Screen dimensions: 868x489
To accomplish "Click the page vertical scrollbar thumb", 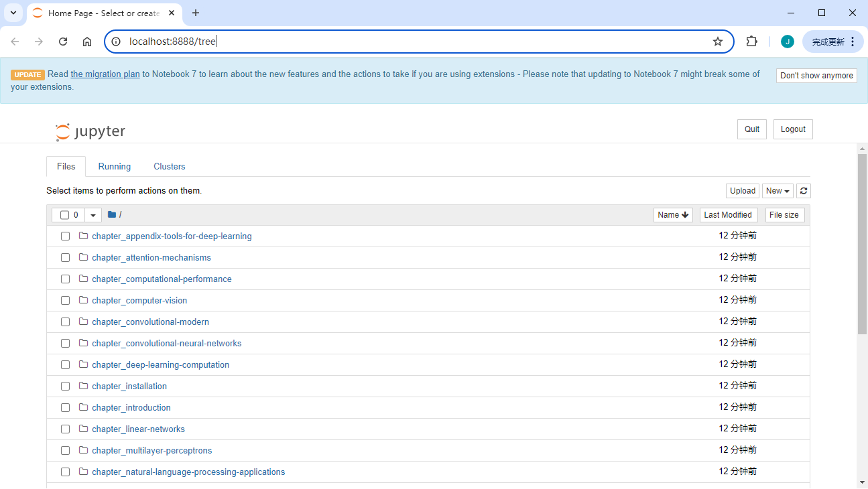I will click(862, 244).
